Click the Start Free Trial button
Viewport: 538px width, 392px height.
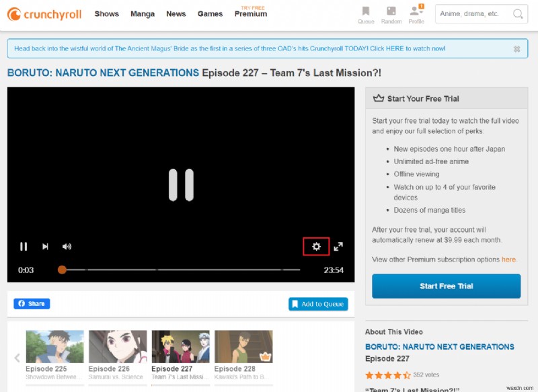click(x=446, y=286)
